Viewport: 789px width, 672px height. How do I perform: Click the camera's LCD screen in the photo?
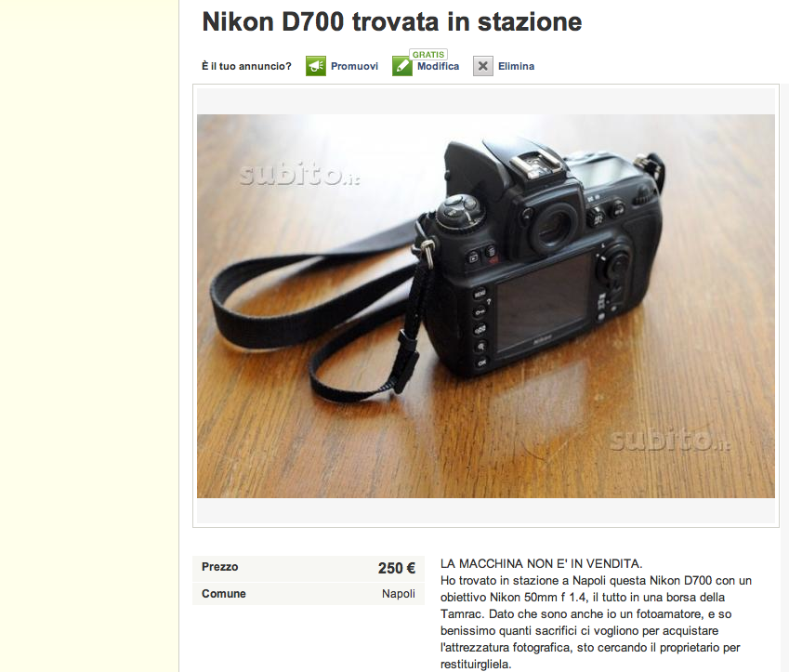[543, 303]
